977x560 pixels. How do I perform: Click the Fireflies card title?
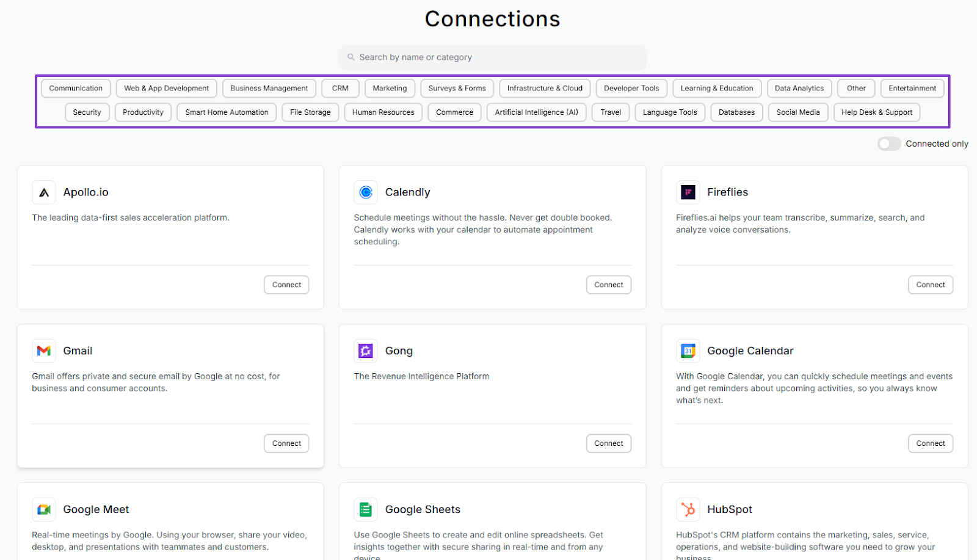pyautogui.click(x=727, y=192)
